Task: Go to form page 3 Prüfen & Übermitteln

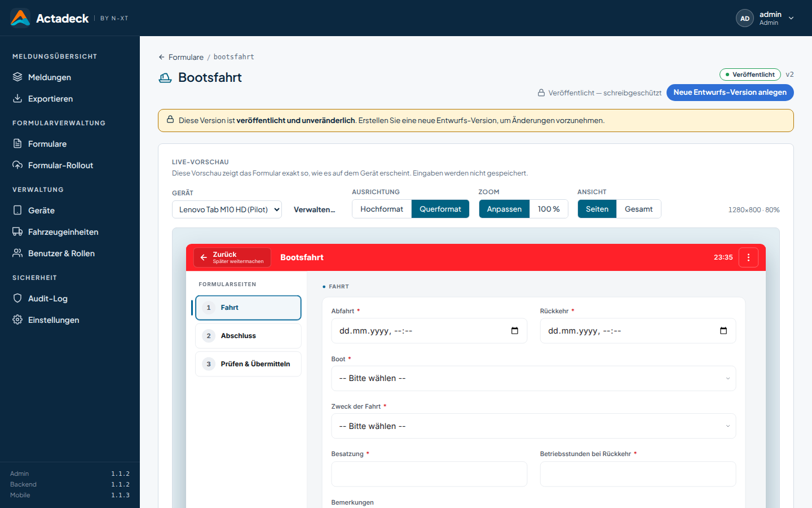Action: pos(248,364)
